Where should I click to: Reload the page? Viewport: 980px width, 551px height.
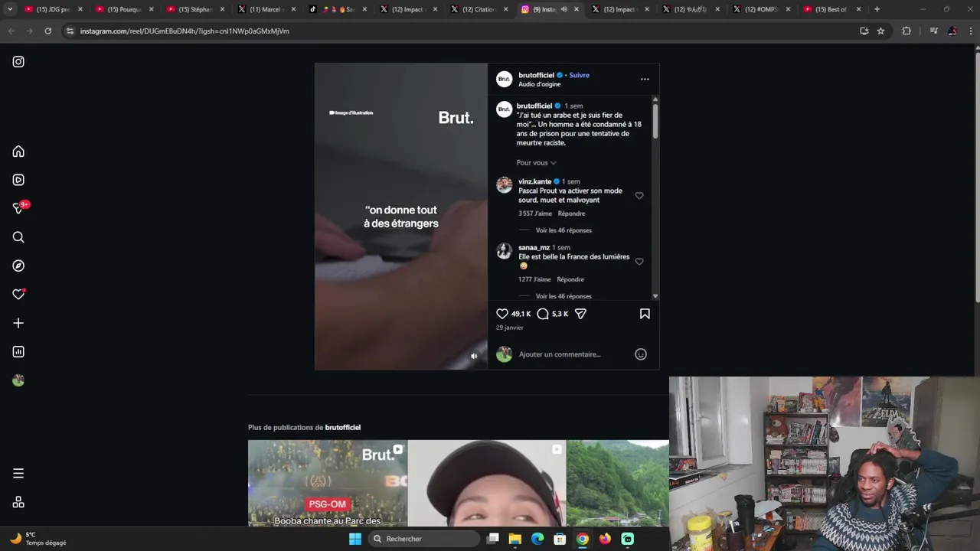pyautogui.click(x=47, y=31)
